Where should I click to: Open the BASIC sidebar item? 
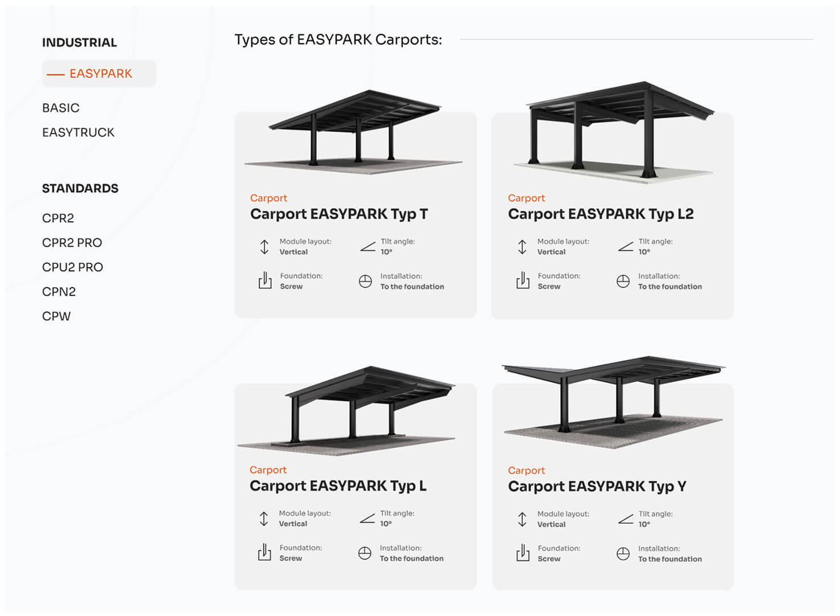tap(61, 108)
